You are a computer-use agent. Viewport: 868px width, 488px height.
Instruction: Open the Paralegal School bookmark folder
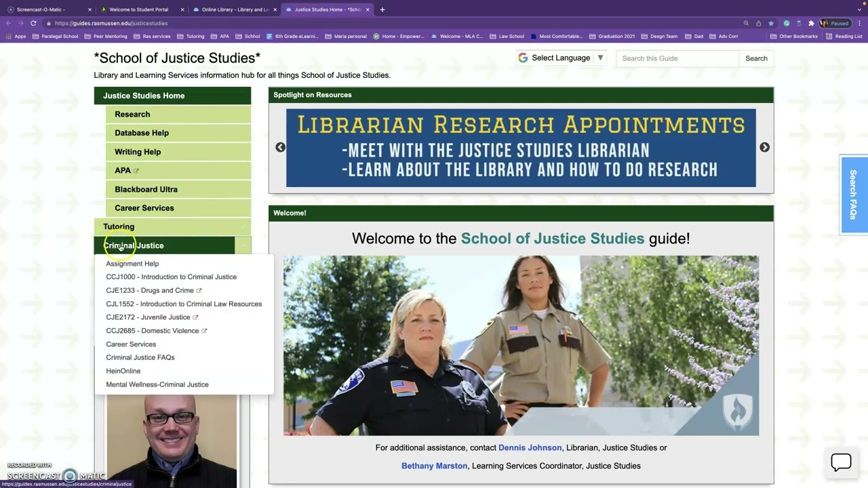(56, 36)
